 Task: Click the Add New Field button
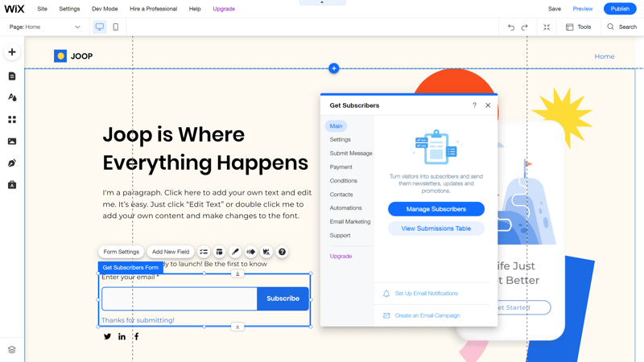pyautogui.click(x=171, y=252)
